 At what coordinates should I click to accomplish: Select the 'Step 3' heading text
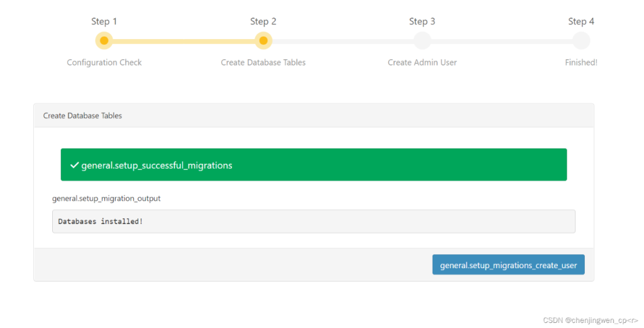(422, 21)
